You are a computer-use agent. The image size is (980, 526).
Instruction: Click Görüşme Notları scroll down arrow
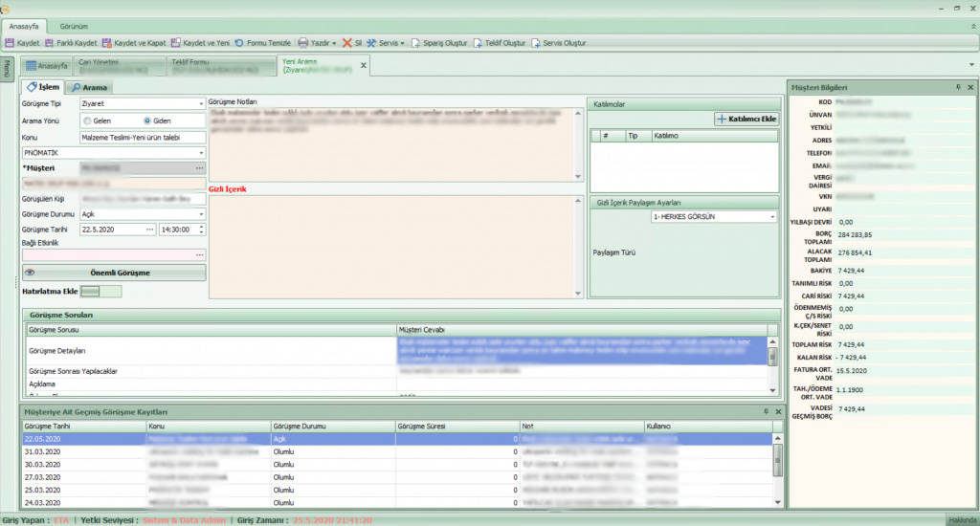tap(578, 177)
